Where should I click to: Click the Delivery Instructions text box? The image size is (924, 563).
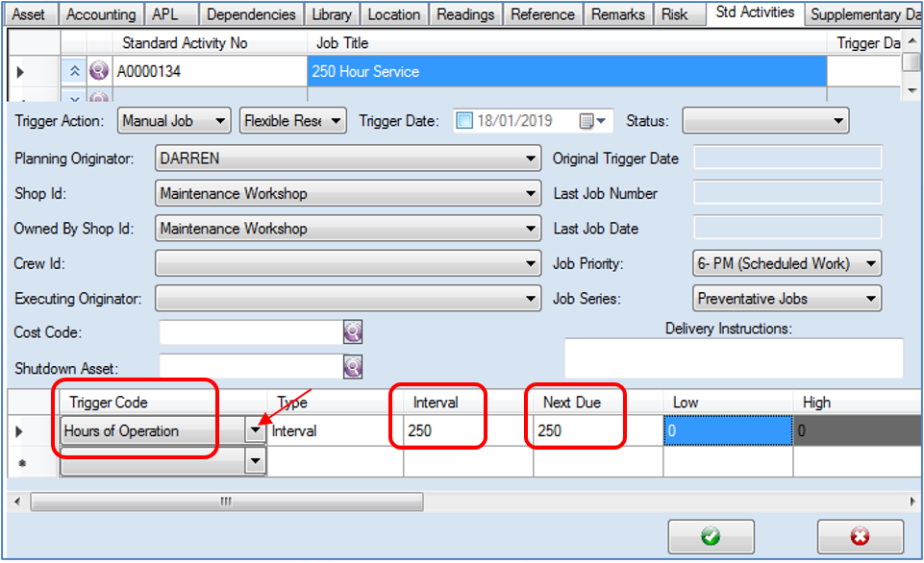coord(734,357)
